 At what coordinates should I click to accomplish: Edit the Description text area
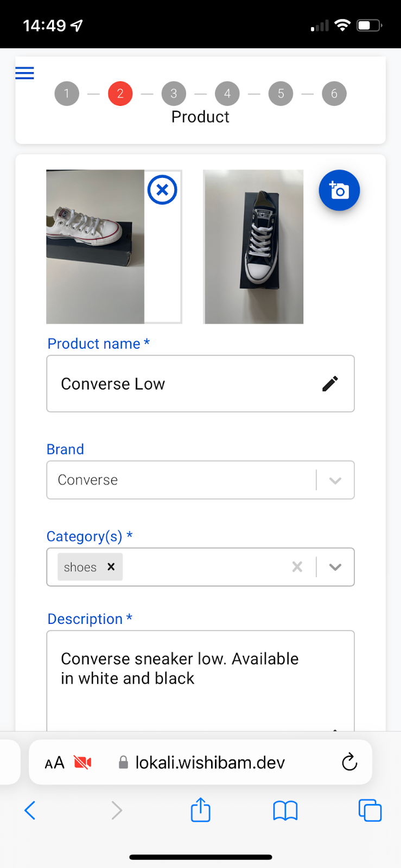pos(200,681)
